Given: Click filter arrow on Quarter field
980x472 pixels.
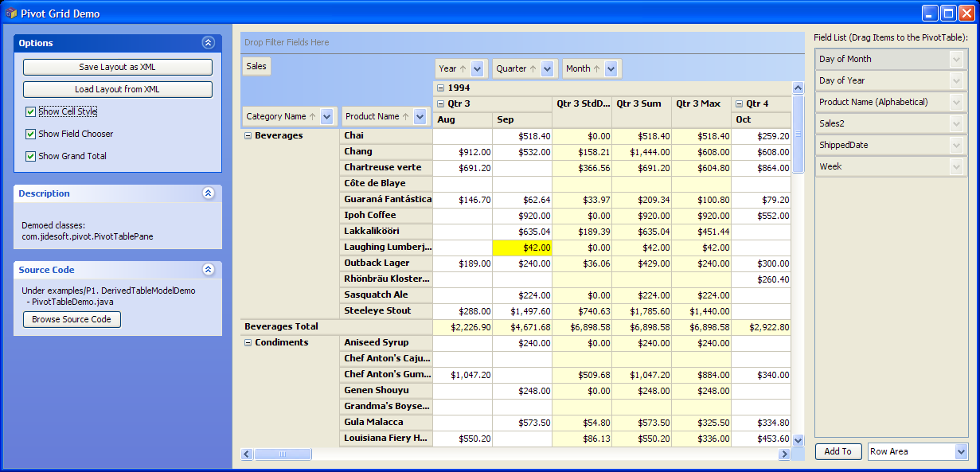Looking at the screenshot, I should [547, 68].
